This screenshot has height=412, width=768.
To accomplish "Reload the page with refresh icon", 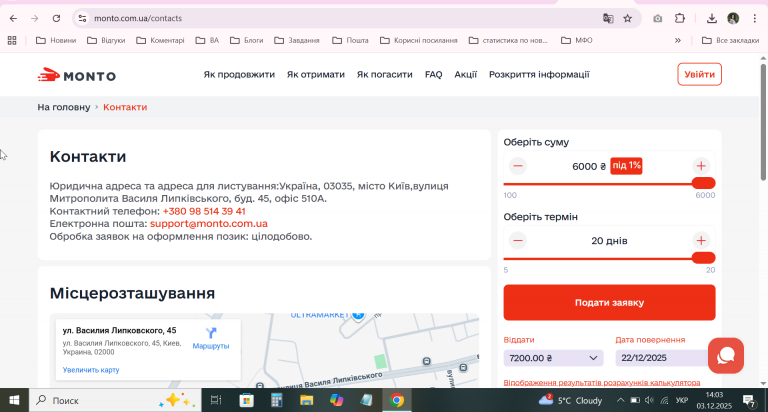I will click(x=56, y=18).
